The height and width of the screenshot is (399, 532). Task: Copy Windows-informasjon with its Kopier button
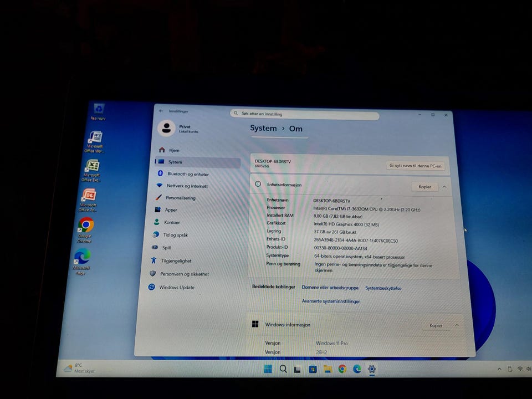coord(436,325)
